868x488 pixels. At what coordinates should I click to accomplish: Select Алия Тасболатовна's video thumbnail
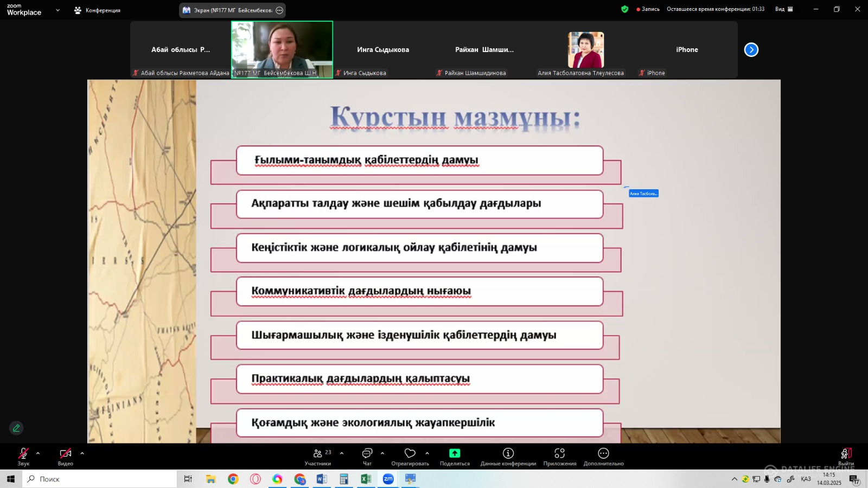click(585, 50)
